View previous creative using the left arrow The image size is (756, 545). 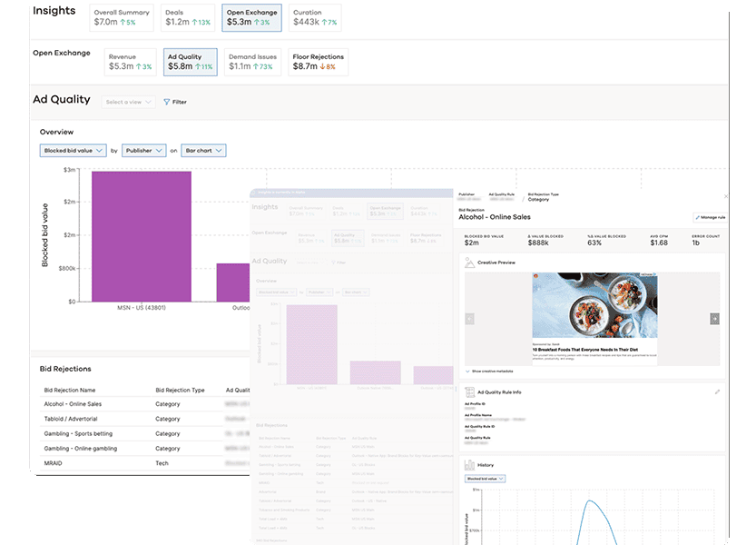tap(469, 318)
